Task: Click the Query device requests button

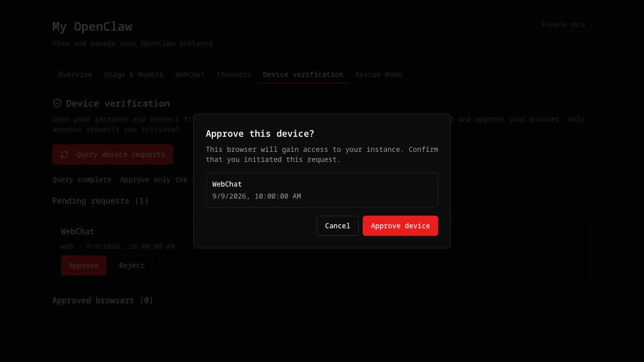Action: point(113,154)
